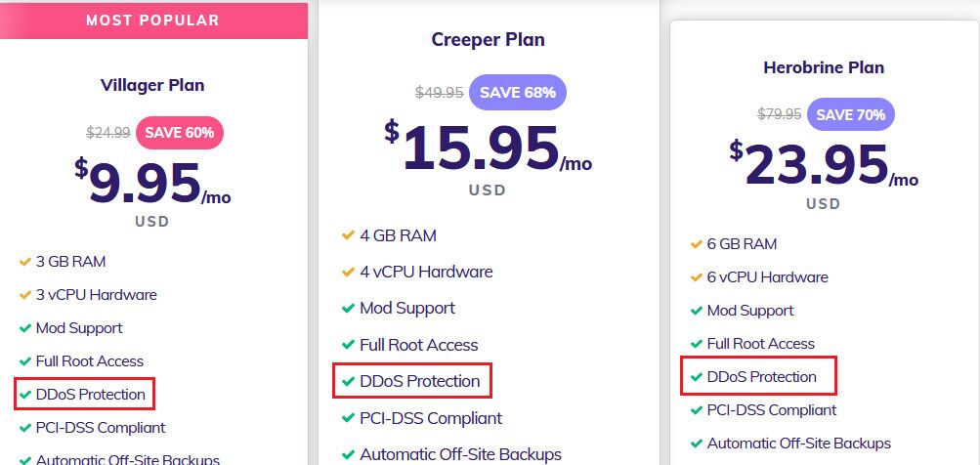Click DDoS Protection in Creeper Plan
Screen dimensions: 980x465
coord(420,381)
